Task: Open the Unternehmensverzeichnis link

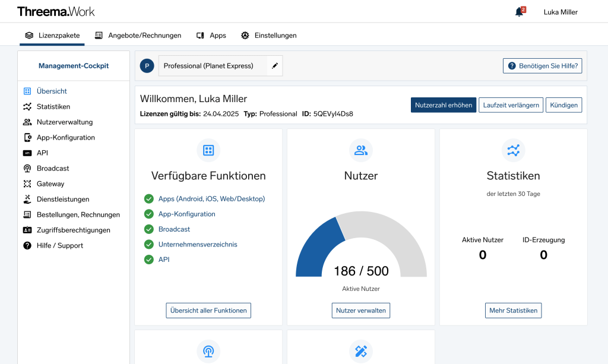Action: click(198, 244)
